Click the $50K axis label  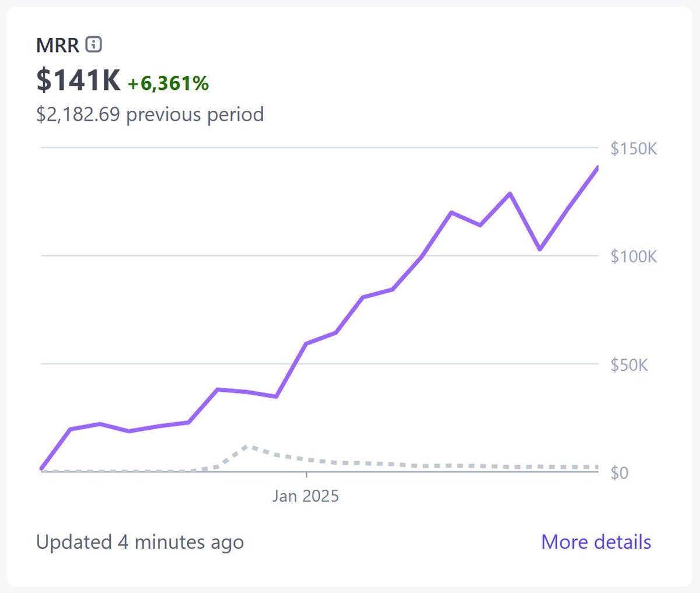629,365
